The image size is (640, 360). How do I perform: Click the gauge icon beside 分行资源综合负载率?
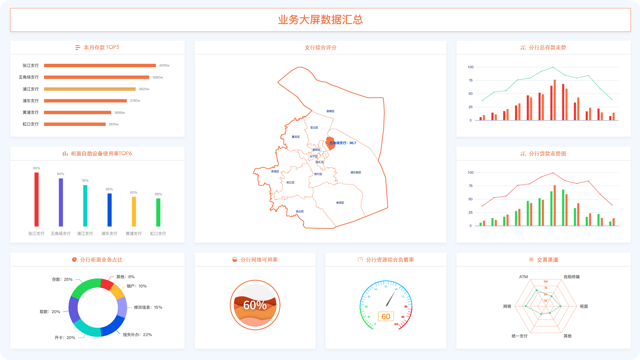[360, 260]
